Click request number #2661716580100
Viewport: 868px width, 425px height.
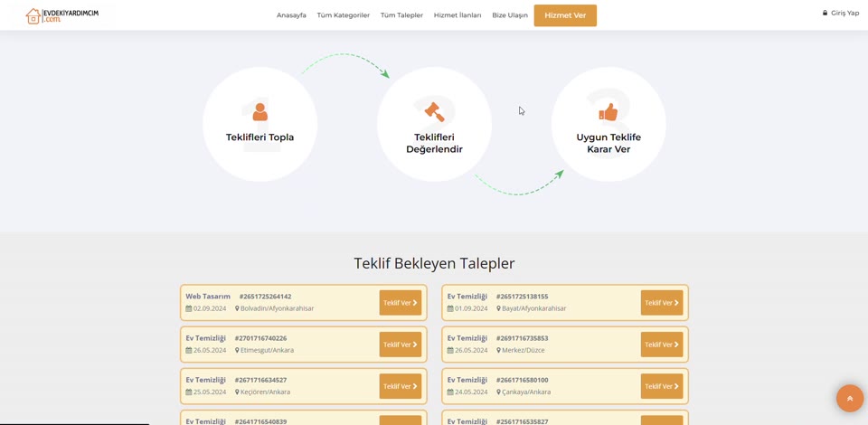[x=522, y=380]
